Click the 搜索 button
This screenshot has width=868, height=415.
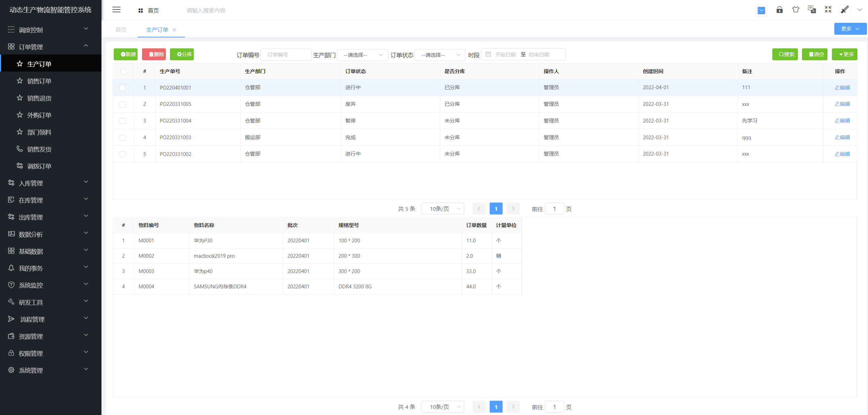pyautogui.click(x=785, y=54)
